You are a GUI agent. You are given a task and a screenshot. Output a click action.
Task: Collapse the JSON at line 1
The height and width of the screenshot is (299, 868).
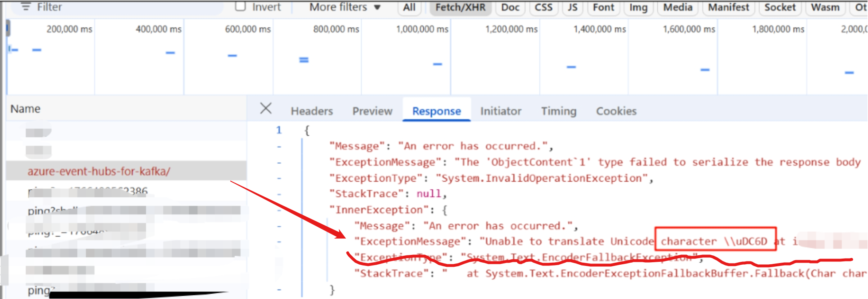[279, 130]
